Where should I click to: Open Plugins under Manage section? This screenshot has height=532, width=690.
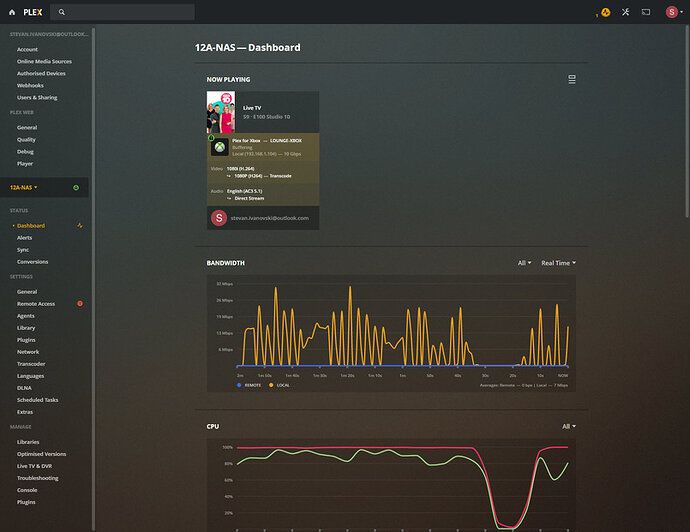[x=26, y=502]
